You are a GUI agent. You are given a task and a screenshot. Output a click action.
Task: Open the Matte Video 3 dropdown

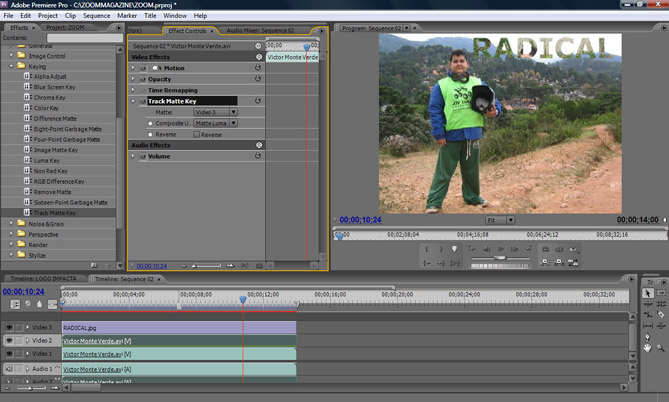point(215,112)
